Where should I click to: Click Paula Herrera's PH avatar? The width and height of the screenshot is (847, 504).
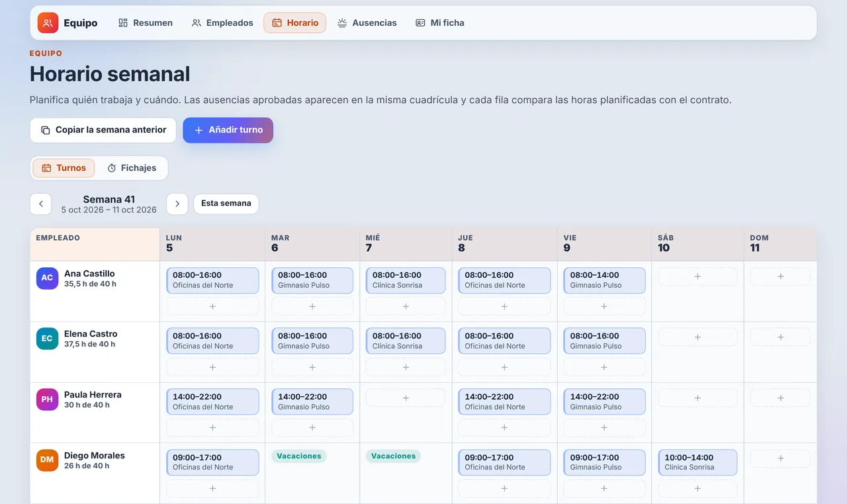[x=47, y=399]
